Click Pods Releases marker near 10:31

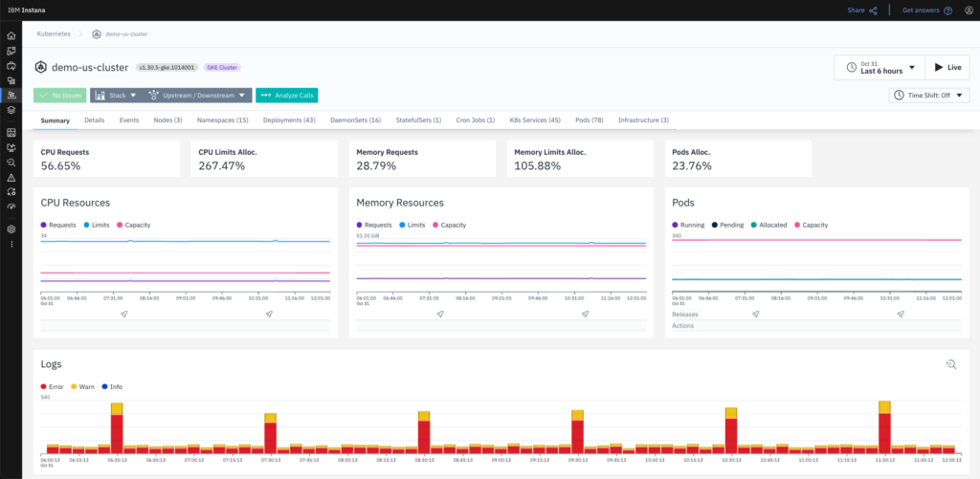click(900, 315)
